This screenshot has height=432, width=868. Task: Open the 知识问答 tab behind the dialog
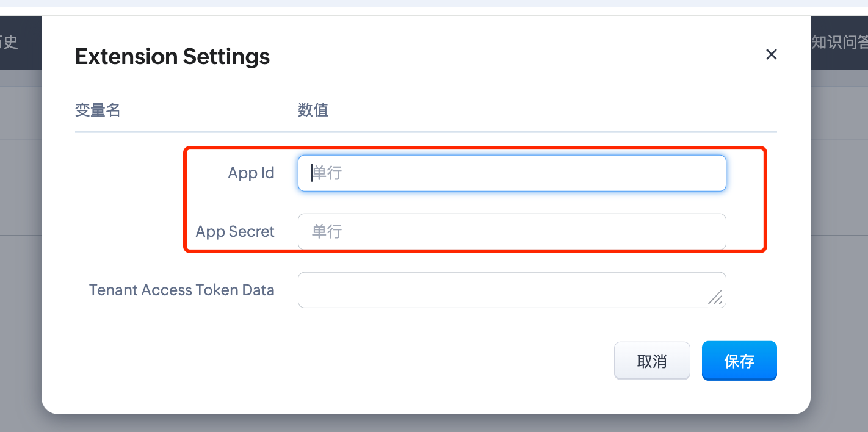tap(840, 42)
